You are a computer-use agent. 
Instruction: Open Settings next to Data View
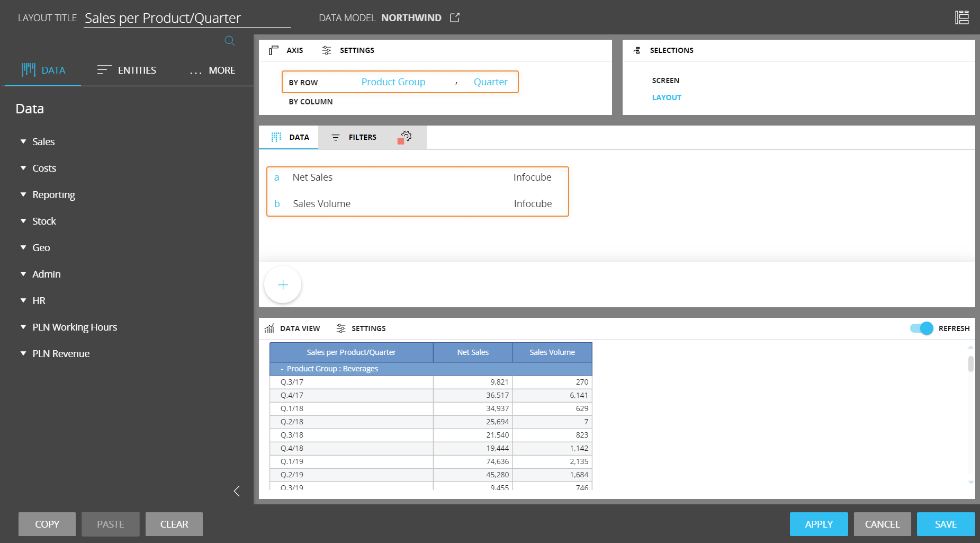[x=362, y=328]
